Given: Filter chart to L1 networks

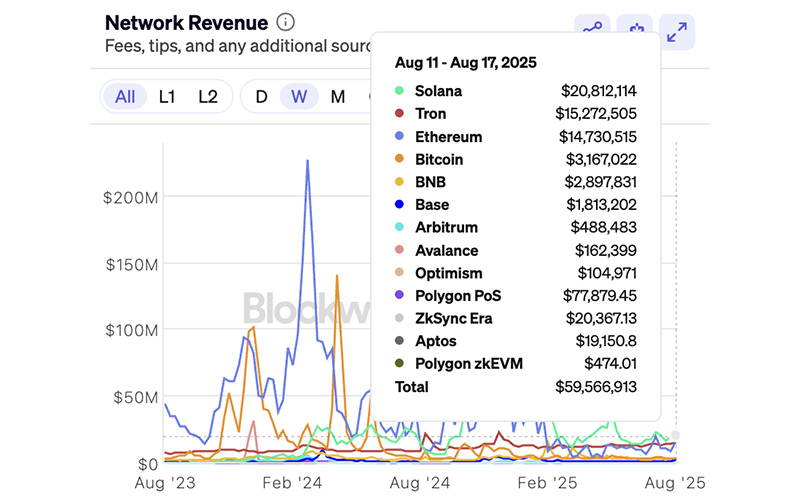Looking at the screenshot, I should click(167, 96).
